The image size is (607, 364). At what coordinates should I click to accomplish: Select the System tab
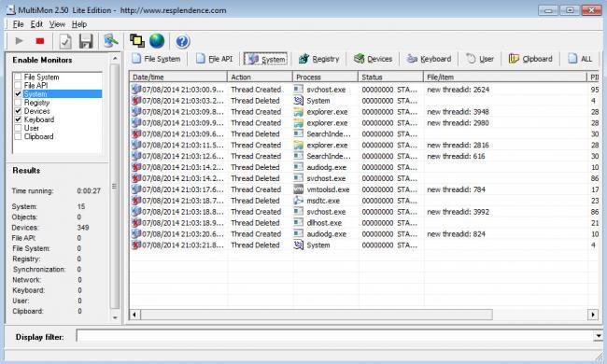click(265, 59)
